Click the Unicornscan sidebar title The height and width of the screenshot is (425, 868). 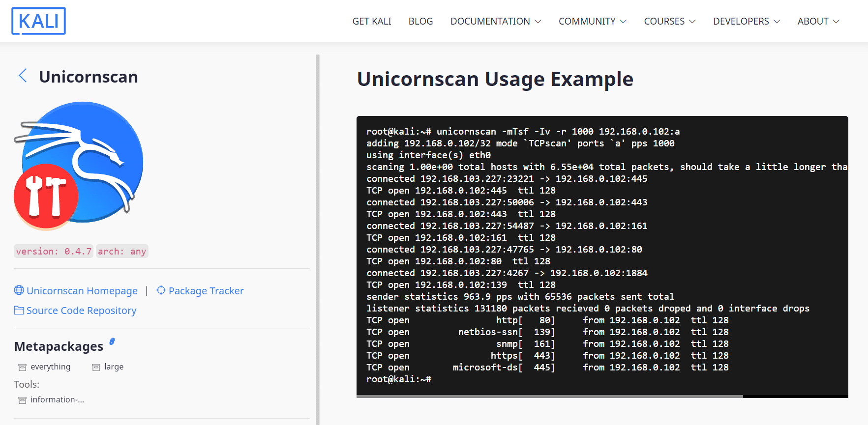(89, 77)
